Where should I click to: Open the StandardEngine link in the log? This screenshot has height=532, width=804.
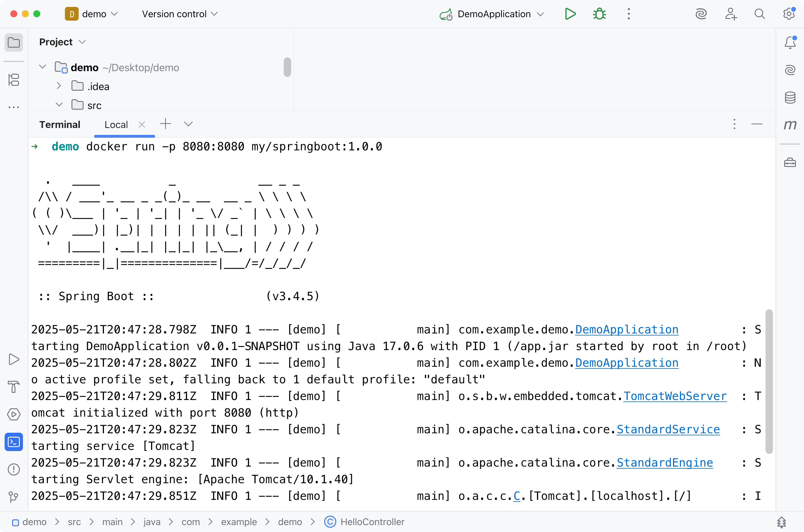click(665, 463)
